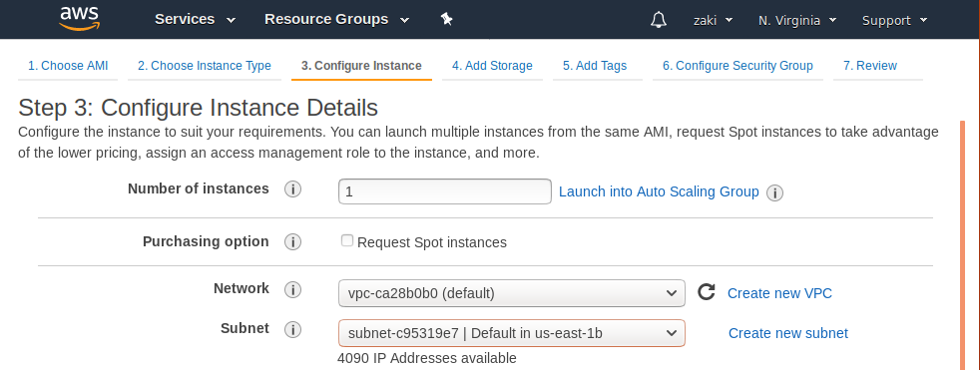Click Launch into Auto Scaling Group link

pyautogui.click(x=659, y=191)
